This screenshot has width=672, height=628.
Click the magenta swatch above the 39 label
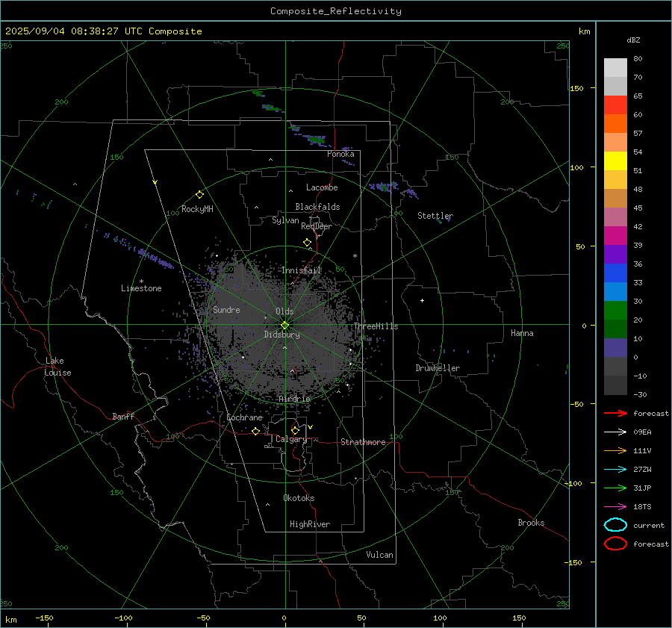coord(615,236)
